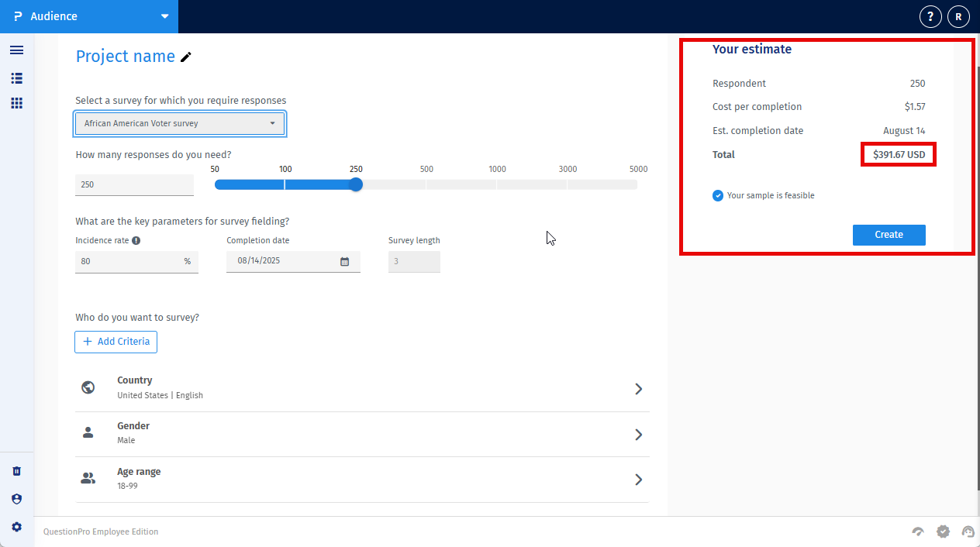Click the incidence rate info icon
This screenshot has width=980, height=547.
(x=136, y=240)
